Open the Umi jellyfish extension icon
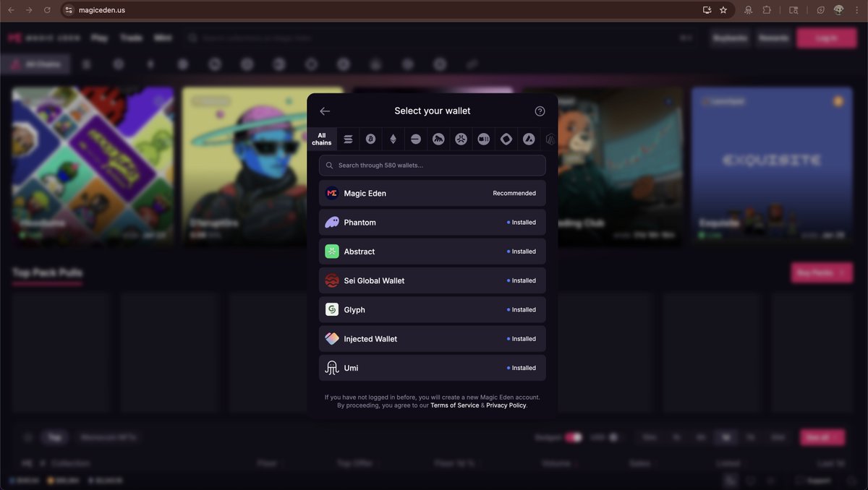Image resolution: width=868 pixels, height=490 pixels. (749, 10)
